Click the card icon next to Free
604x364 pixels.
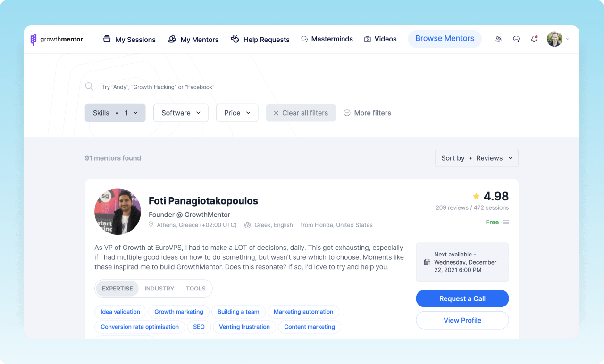point(506,222)
